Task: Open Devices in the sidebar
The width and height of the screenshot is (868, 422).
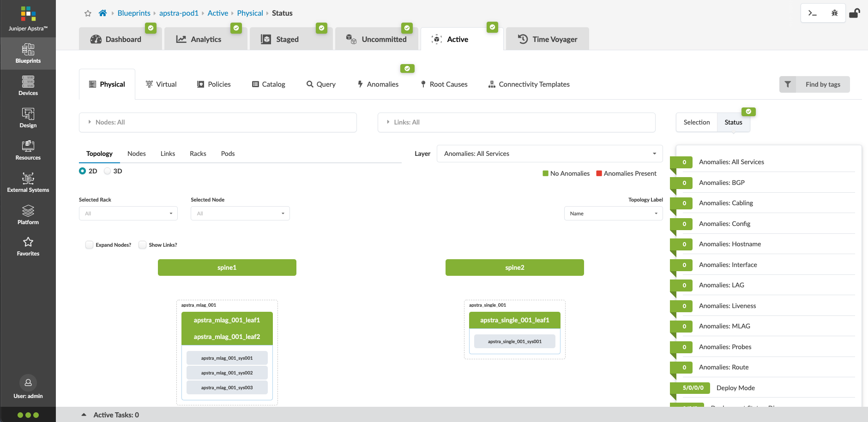Action: pyautogui.click(x=28, y=86)
